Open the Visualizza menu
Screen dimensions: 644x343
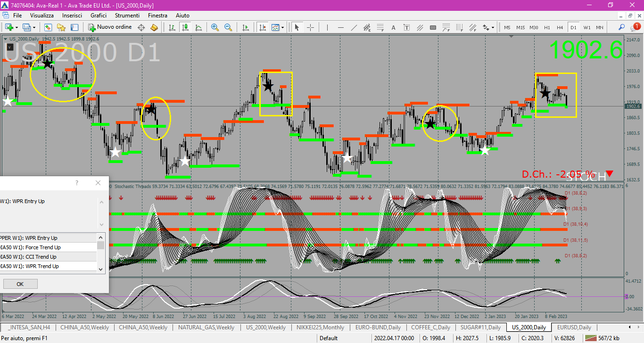pos(42,16)
